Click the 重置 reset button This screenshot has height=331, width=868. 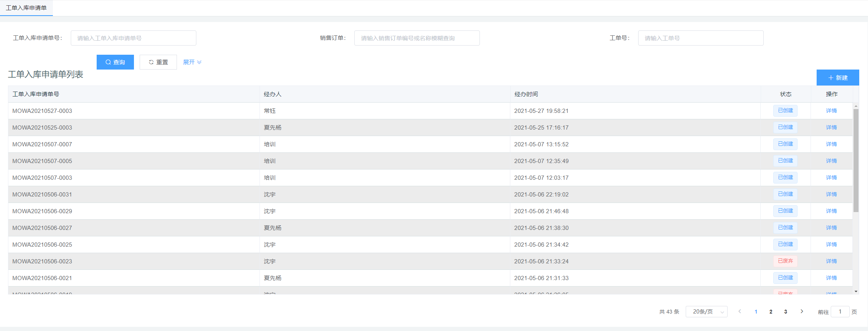click(158, 62)
